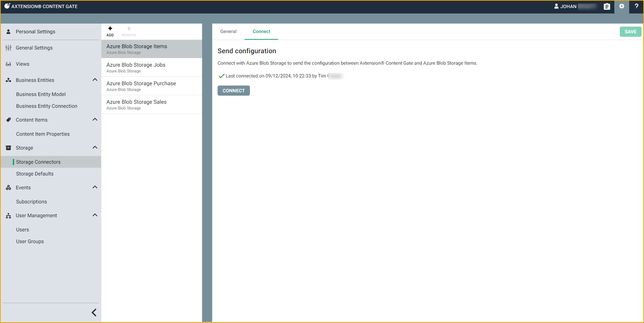Click the SAVE button
This screenshot has height=323, width=644.
[630, 32]
